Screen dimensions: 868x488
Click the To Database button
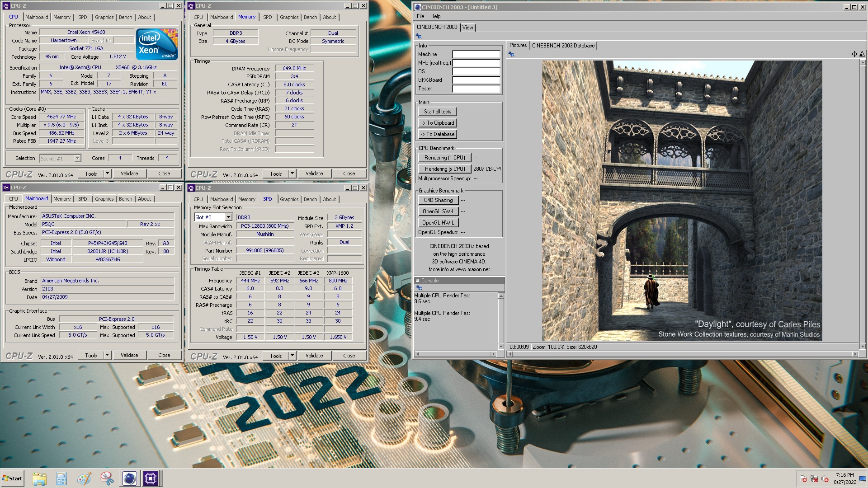coord(438,134)
